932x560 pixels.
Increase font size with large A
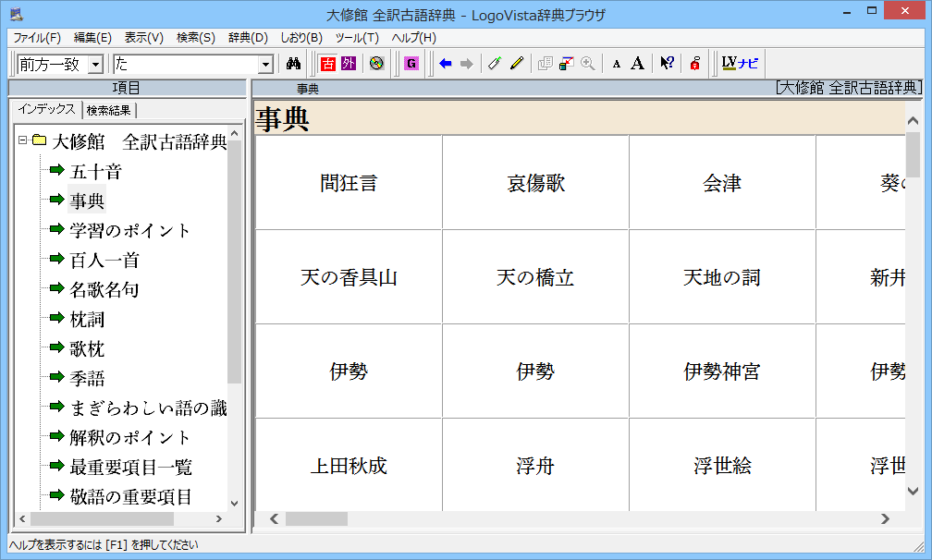click(x=638, y=64)
